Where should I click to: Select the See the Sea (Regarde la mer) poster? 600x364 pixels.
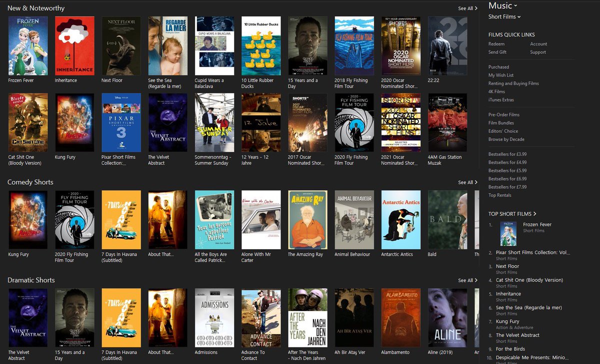tap(167, 45)
